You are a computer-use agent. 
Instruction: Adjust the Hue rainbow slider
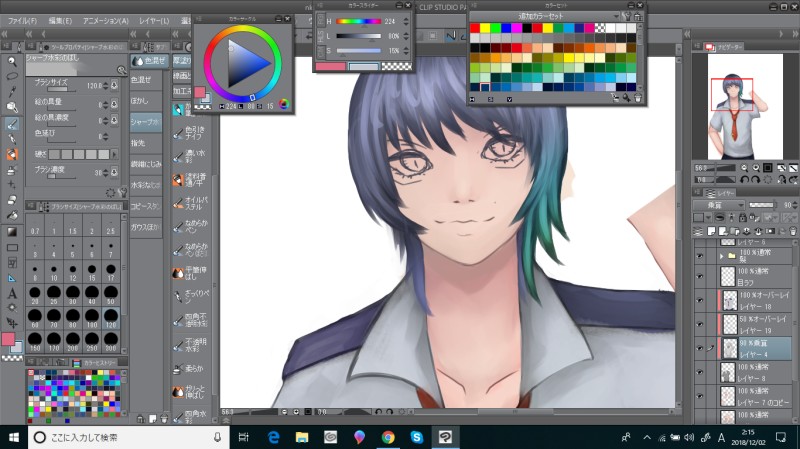click(x=358, y=21)
